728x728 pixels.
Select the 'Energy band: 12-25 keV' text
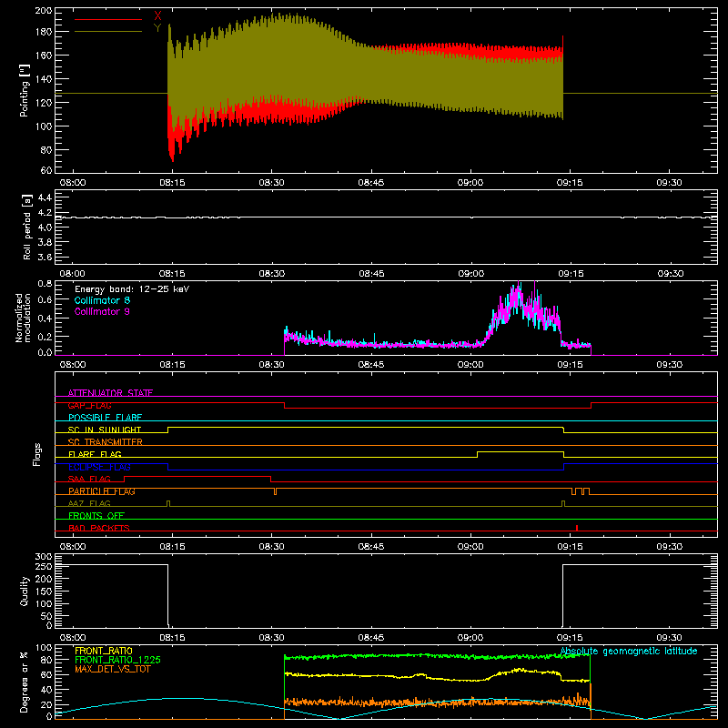(x=132, y=289)
